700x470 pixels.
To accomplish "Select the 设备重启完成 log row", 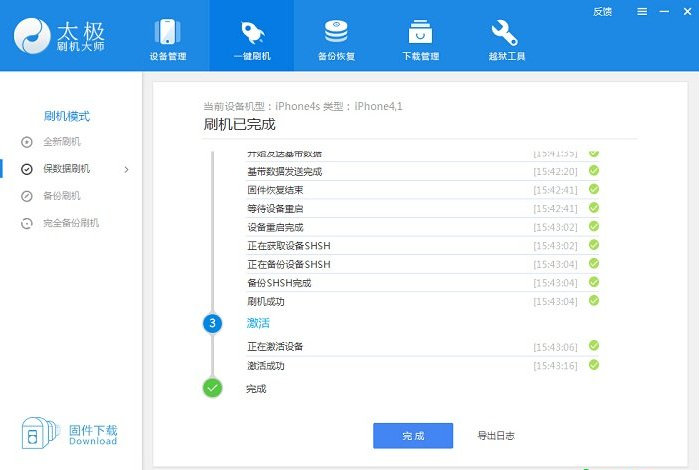I will tap(423, 227).
